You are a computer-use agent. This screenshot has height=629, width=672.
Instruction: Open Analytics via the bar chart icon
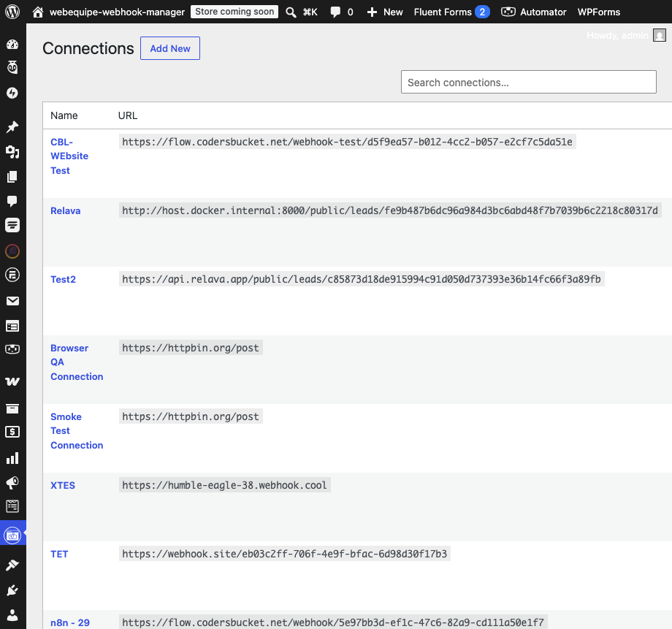click(x=12, y=458)
